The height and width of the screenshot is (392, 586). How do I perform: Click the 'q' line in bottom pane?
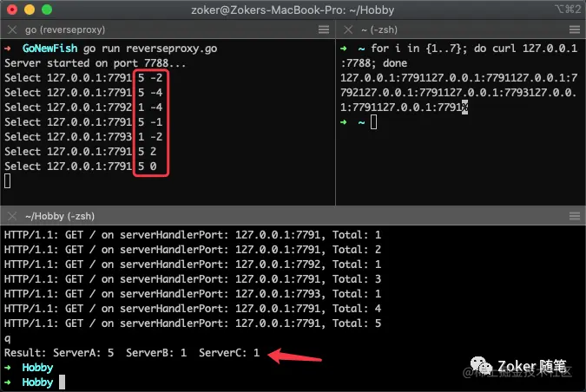click(x=8, y=338)
